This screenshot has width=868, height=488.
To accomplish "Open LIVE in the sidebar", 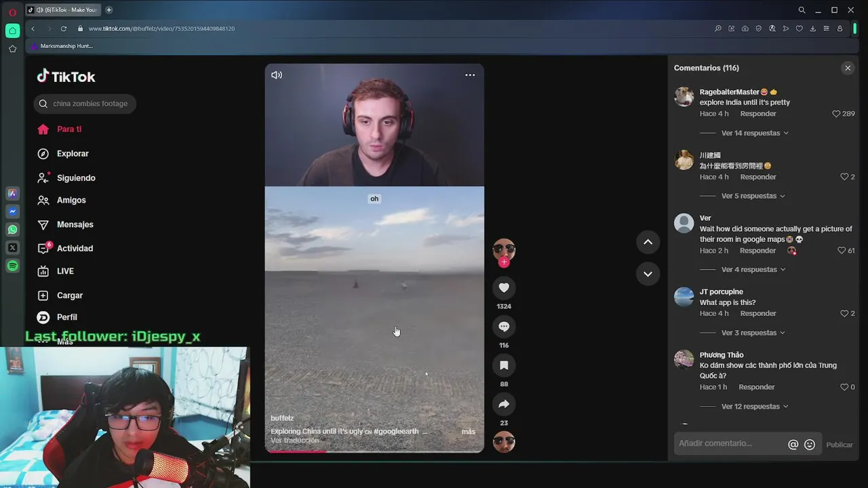I will [x=65, y=271].
